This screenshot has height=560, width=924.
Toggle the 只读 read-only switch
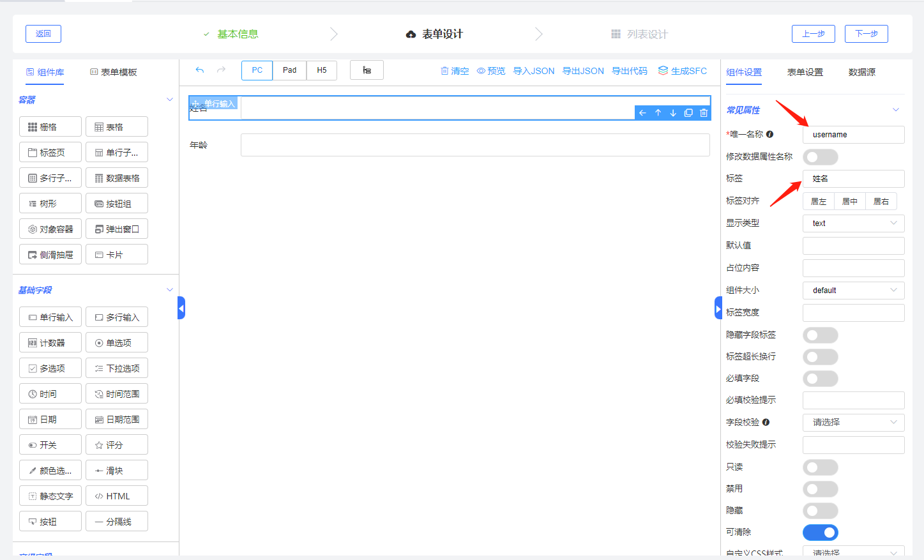pos(820,467)
